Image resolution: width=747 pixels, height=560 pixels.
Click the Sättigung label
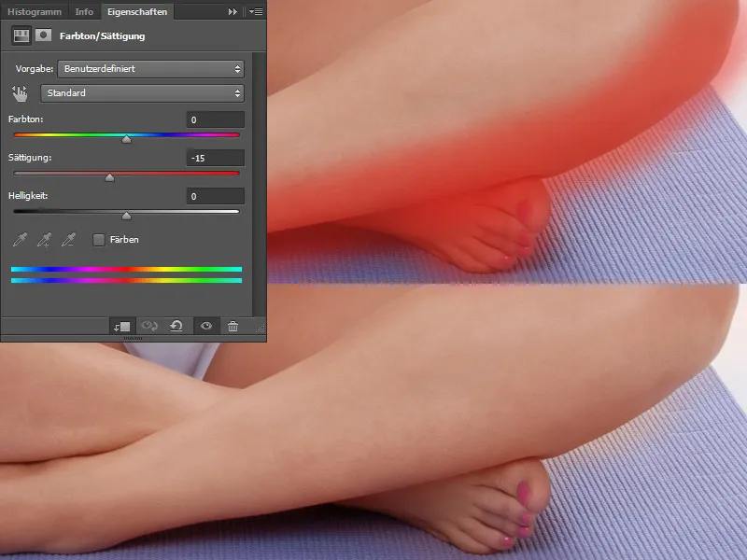click(x=30, y=158)
